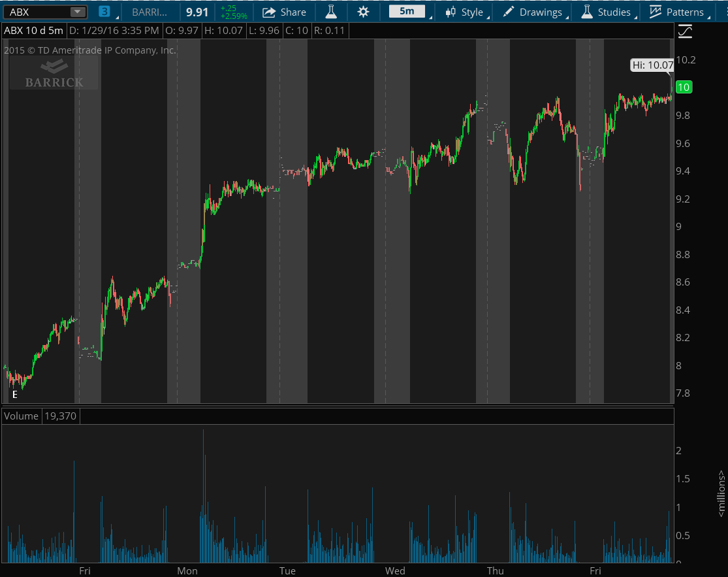Expand the ABX symbol dropdown arrow
This screenshot has height=577, width=728.
coord(77,12)
